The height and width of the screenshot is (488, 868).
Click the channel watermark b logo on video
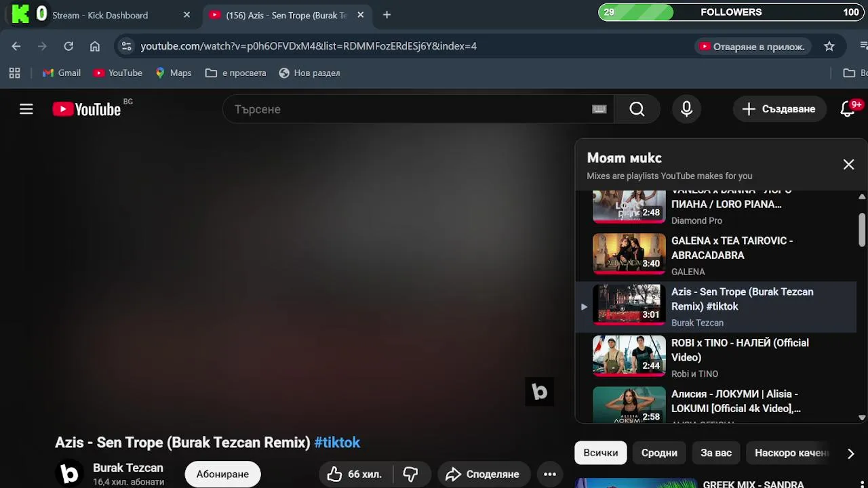[x=540, y=392]
